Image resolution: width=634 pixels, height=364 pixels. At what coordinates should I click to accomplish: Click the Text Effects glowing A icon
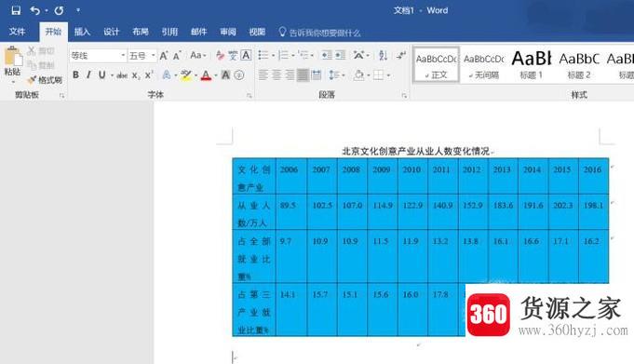[167, 74]
